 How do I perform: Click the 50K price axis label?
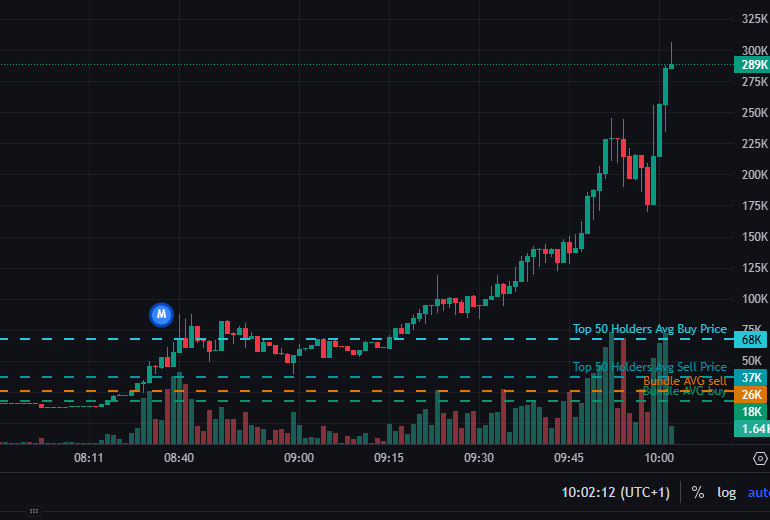pos(752,361)
